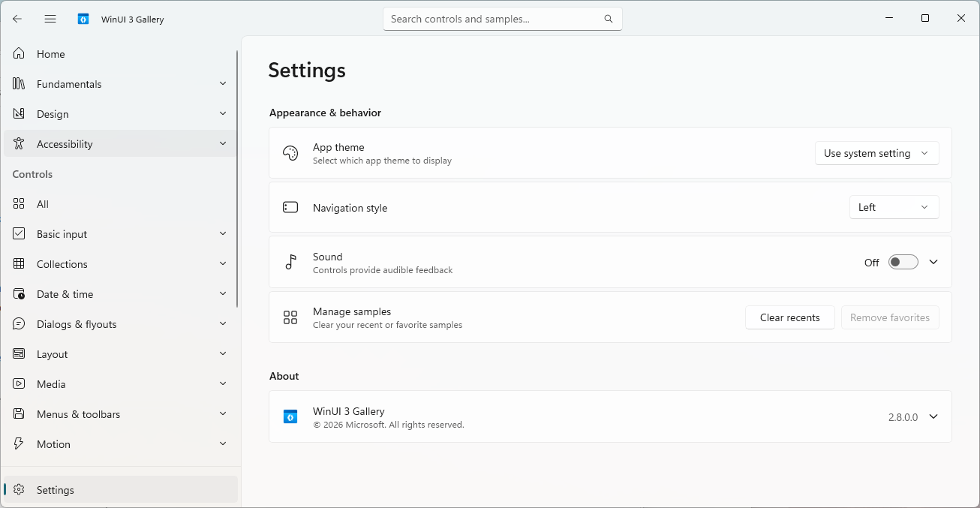This screenshot has height=508, width=980.
Task: Open the Navigation style Left dropdown
Action: 894,207
